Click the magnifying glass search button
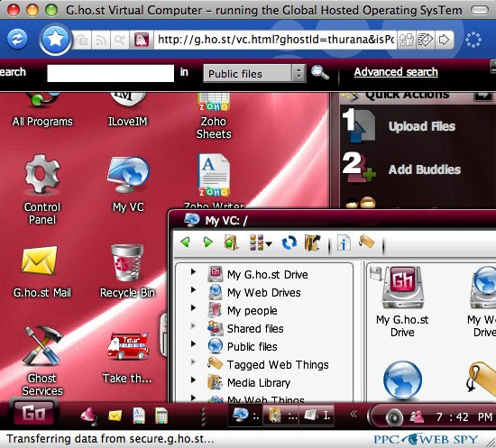Image resolution: width=496 pixels, height=448 pixels. click(319, 73)
